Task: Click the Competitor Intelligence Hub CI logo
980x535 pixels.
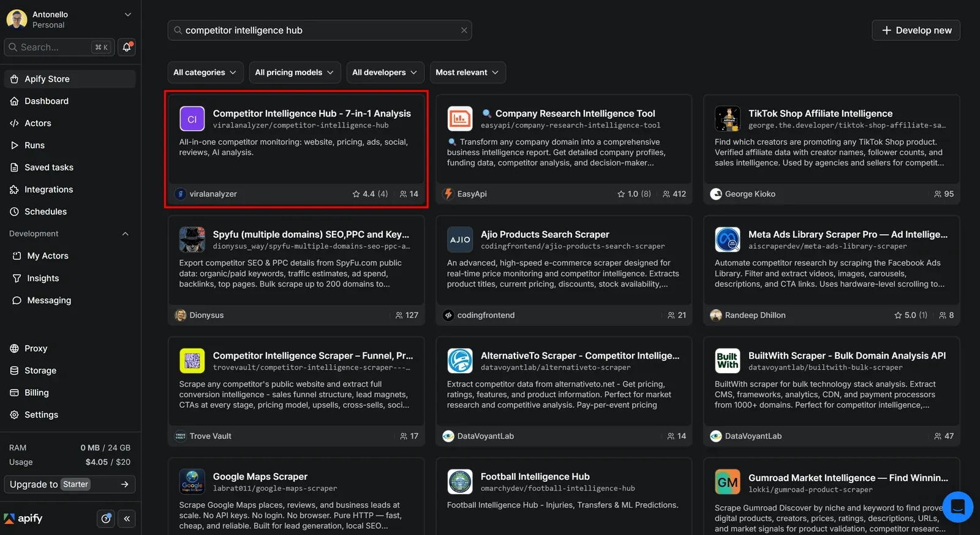Action: [x=192, y=119]
